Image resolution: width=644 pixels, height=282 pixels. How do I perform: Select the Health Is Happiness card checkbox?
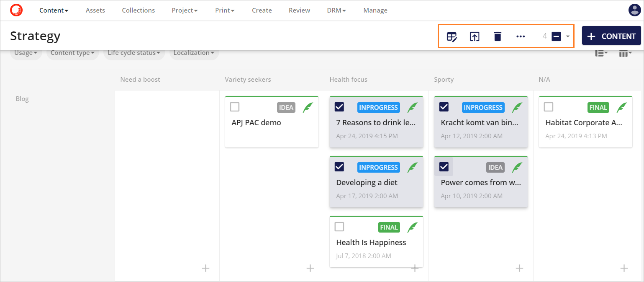(x=339, y=227)
